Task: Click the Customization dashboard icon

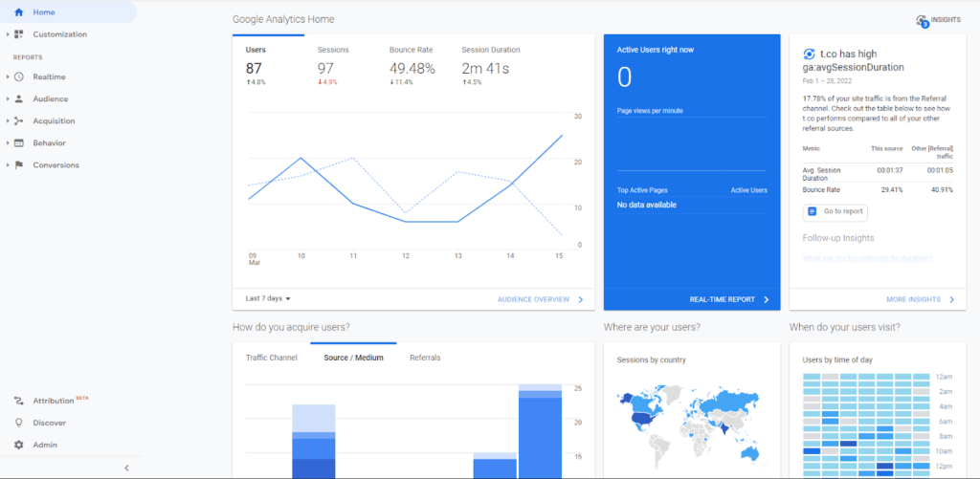Action: pos(19,34)
